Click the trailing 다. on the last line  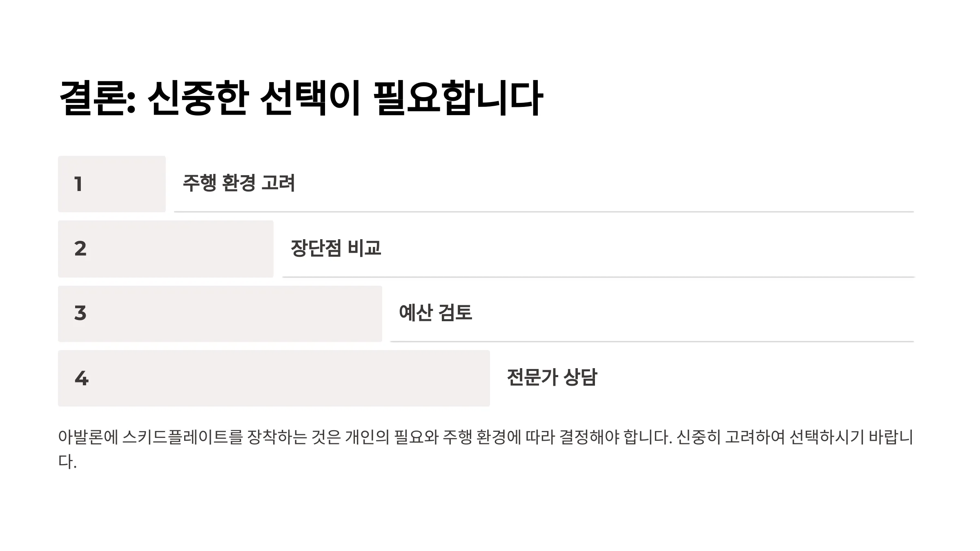(67, 462)
